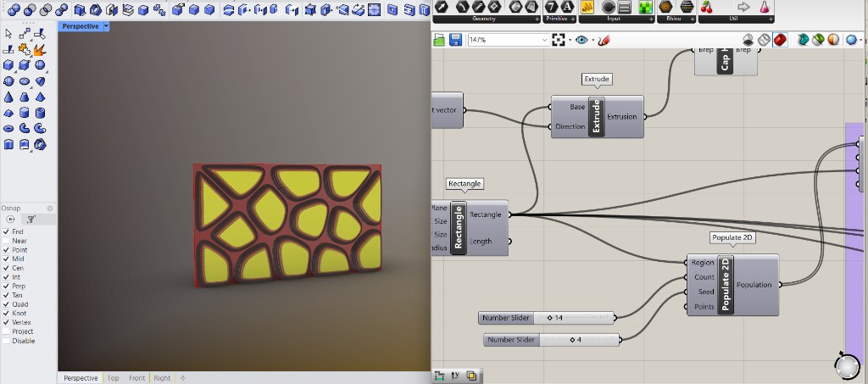Select the Populate 2D component
Image resolution: width=868 pixels, height=384 pixels.
(x=732, y=285)
